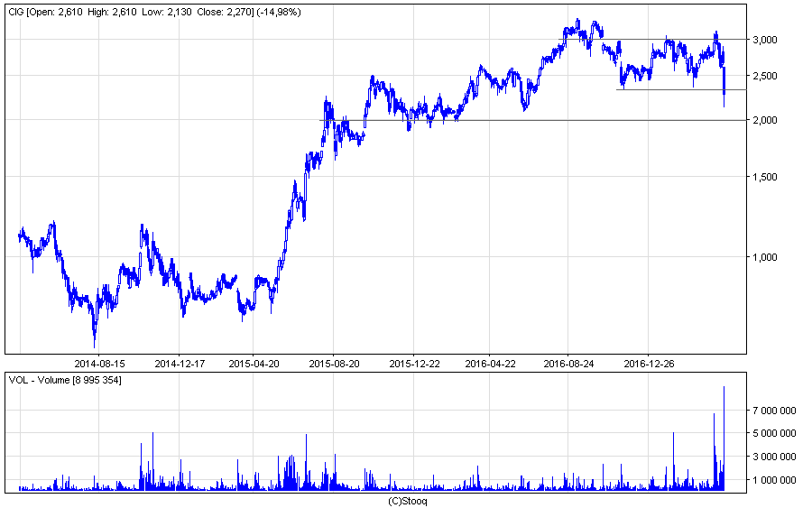Click the 1,000 price axis label
This screenshot has height=508, width=812.
(x=764, y=257)
